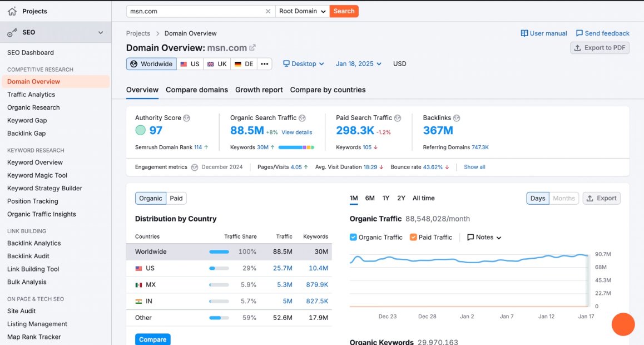The width and height of the screenshot is (644, 345).
Task: Open the Projects home icon
Action: [12, 11]
